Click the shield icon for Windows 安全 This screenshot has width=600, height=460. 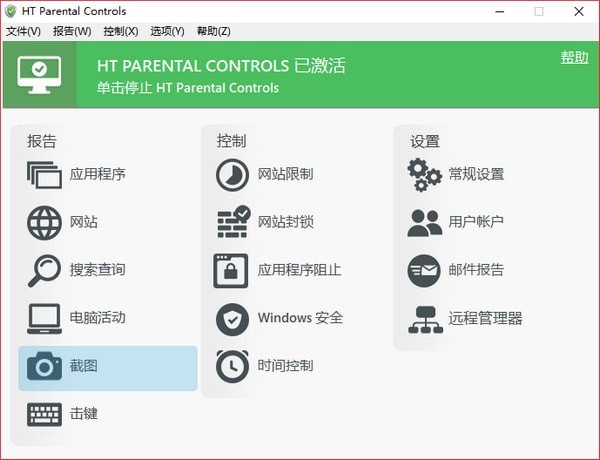[x=232, y=319]
